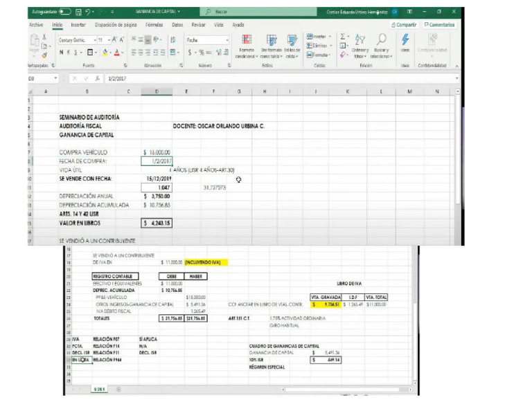This screenshot has height=411, width=532.
Task: Open the fill color dropdown arrow
Action: (110, 53)
